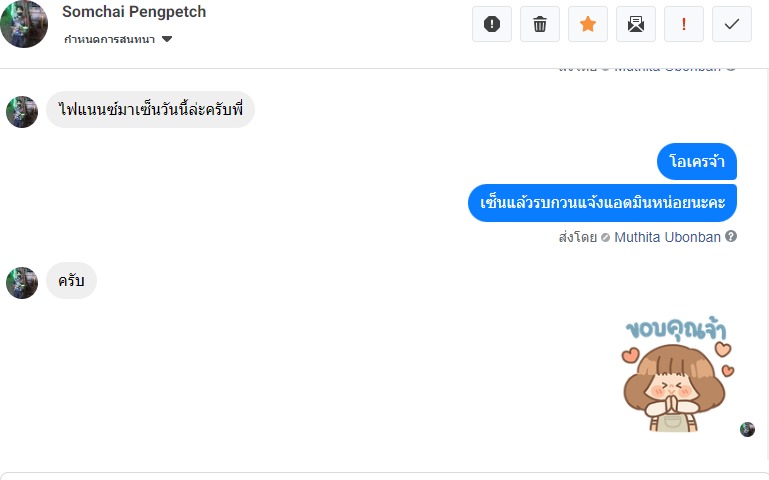Click the small seen-by avatar under the sticker
The height and width of the screenshot is (480, 769).
tap(747, 429)
